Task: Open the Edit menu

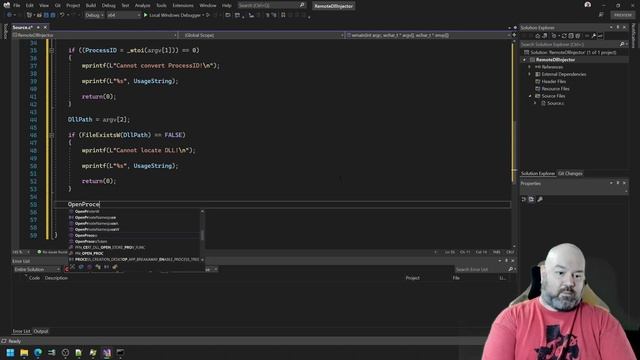Action: click(x=29, y=6)
